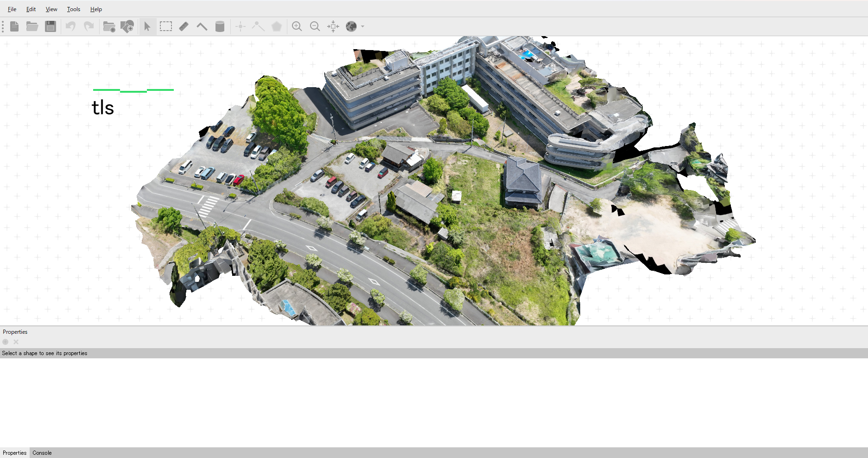
Task: Click the fit-to-view center icon
Action: pyautogui.click(x=333, y=26)
